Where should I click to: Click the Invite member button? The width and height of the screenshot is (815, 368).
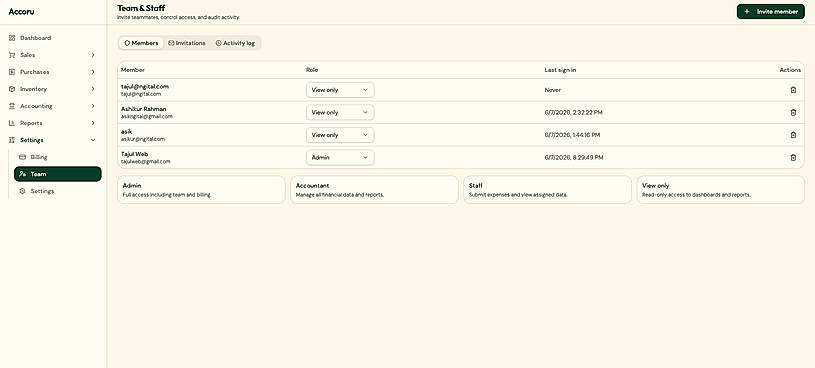(x=770, y=11)
